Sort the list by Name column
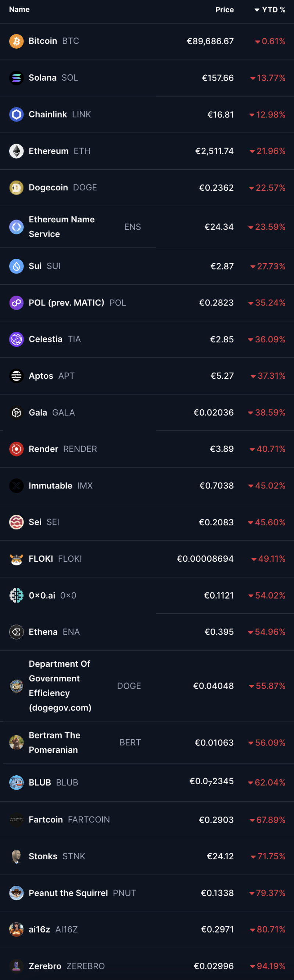 (x=19, y=9)
